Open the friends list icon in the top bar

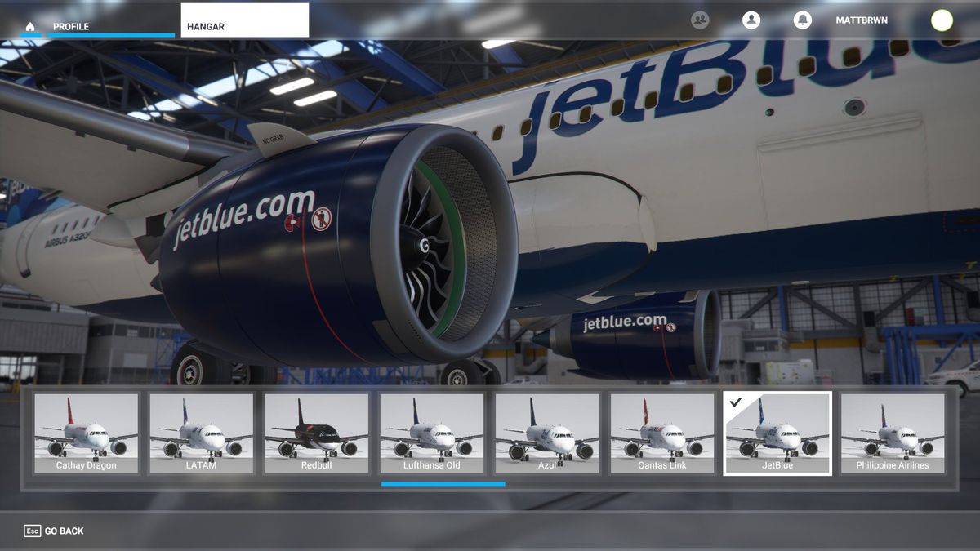pos(699,20)
